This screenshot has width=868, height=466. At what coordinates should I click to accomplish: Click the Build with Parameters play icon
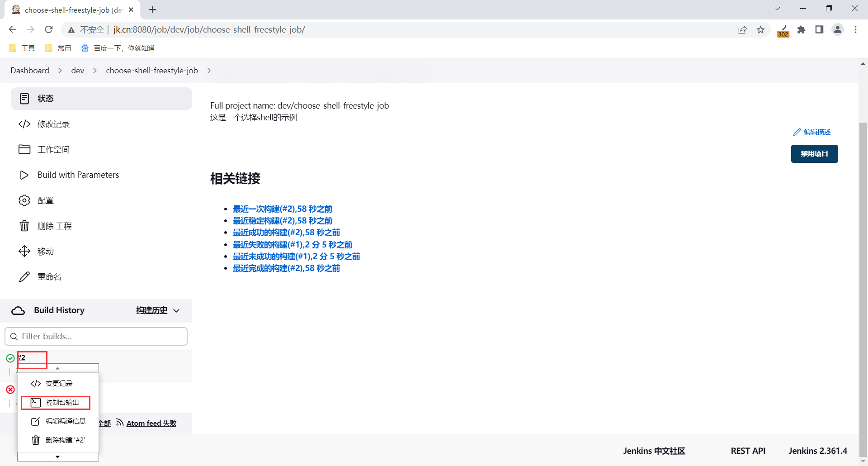24,175
